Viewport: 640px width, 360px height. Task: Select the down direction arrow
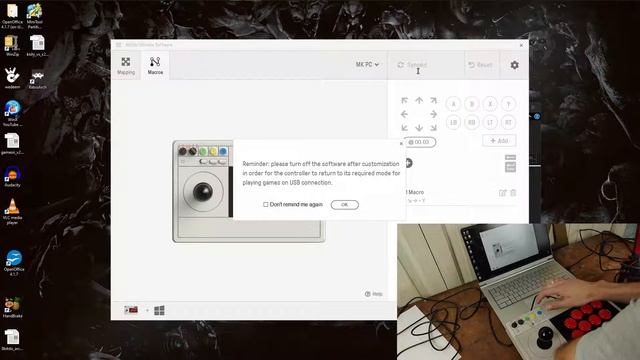click(x=419, y=128)
